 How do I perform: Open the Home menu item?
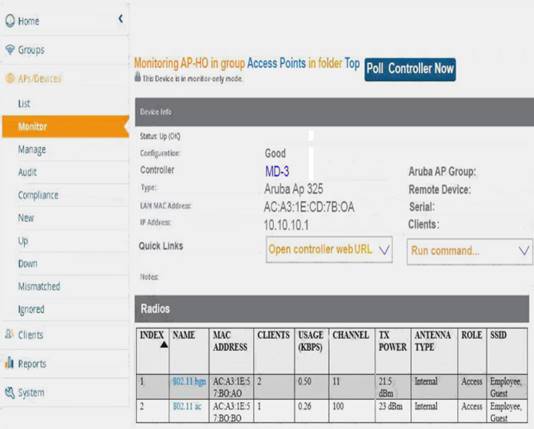tap(29, 21)
